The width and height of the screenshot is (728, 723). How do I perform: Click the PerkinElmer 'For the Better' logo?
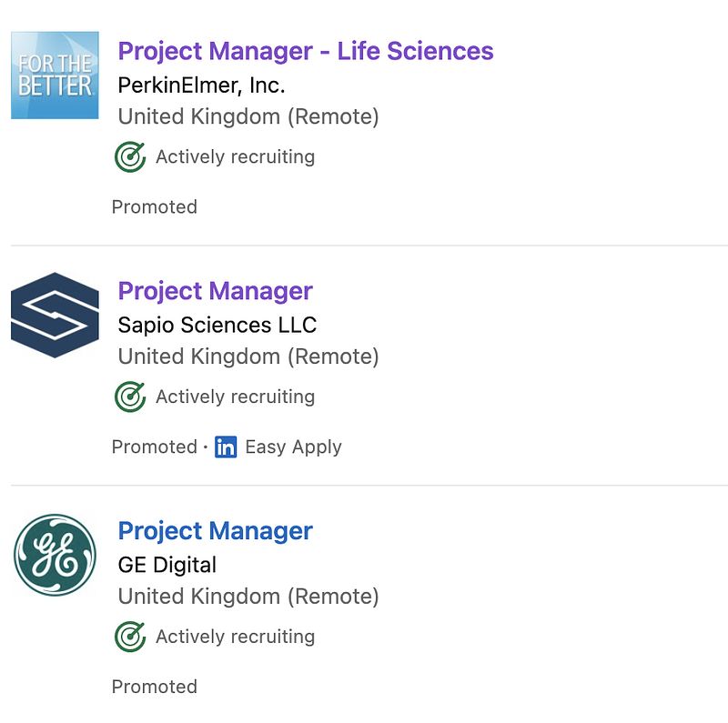tap(55, 75)
